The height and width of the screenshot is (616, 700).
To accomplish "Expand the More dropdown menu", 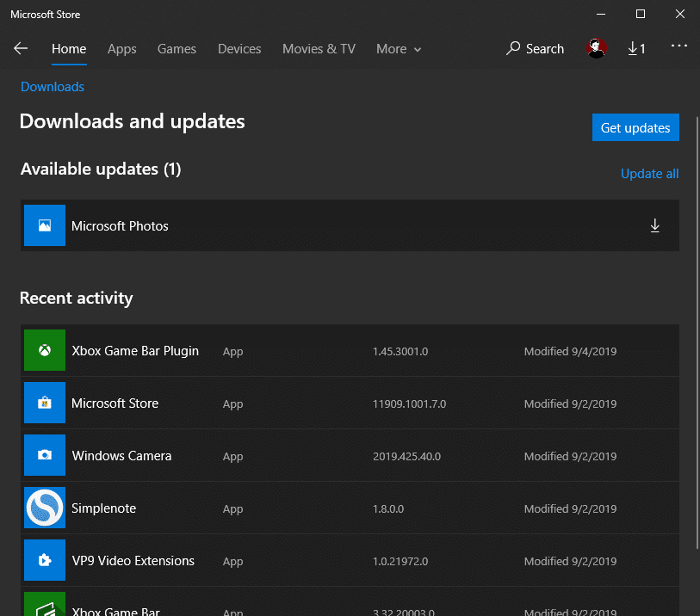I will click(x=399, y=49).
